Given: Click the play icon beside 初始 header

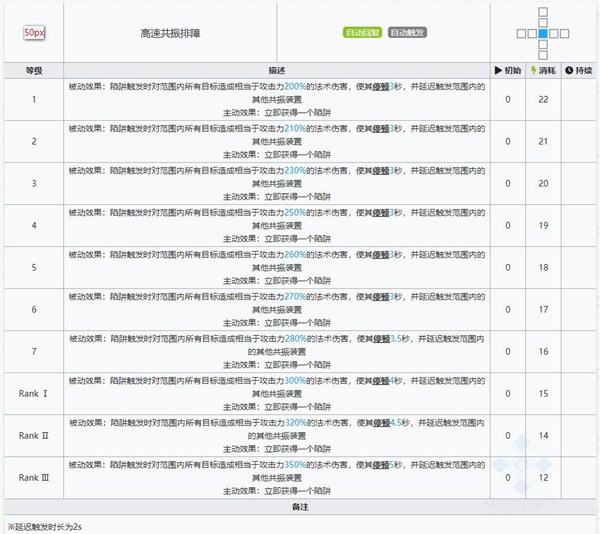Looking at the screenshot, I should pos(498,70).
